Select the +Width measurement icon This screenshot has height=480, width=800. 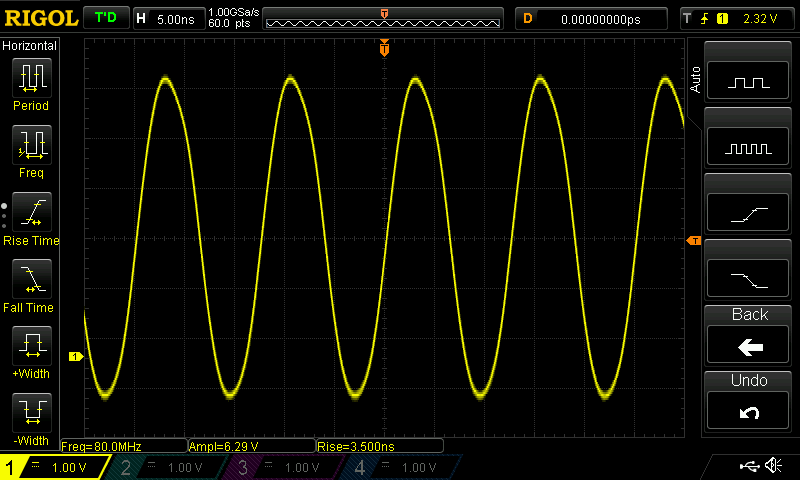click(31, 345)
